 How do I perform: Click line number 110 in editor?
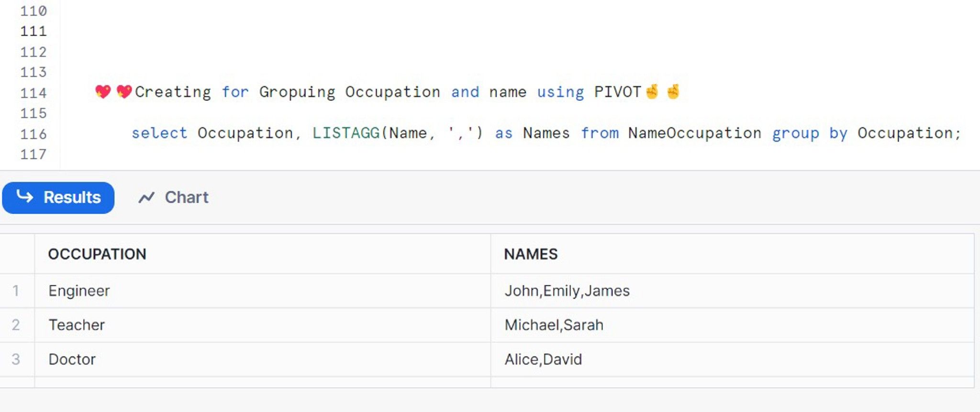[x=33, y=11]
